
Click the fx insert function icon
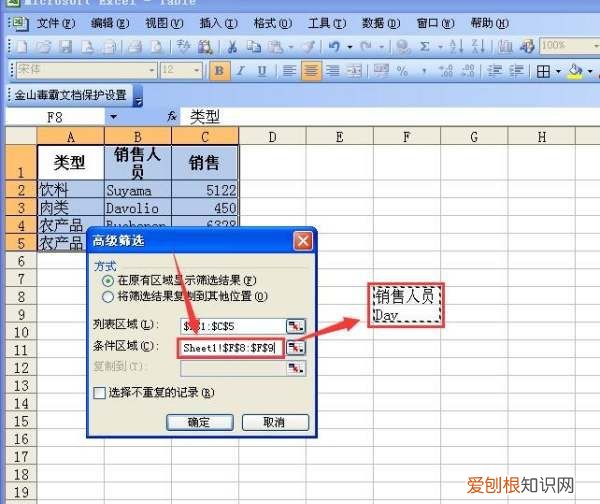(x=172, y=116)
